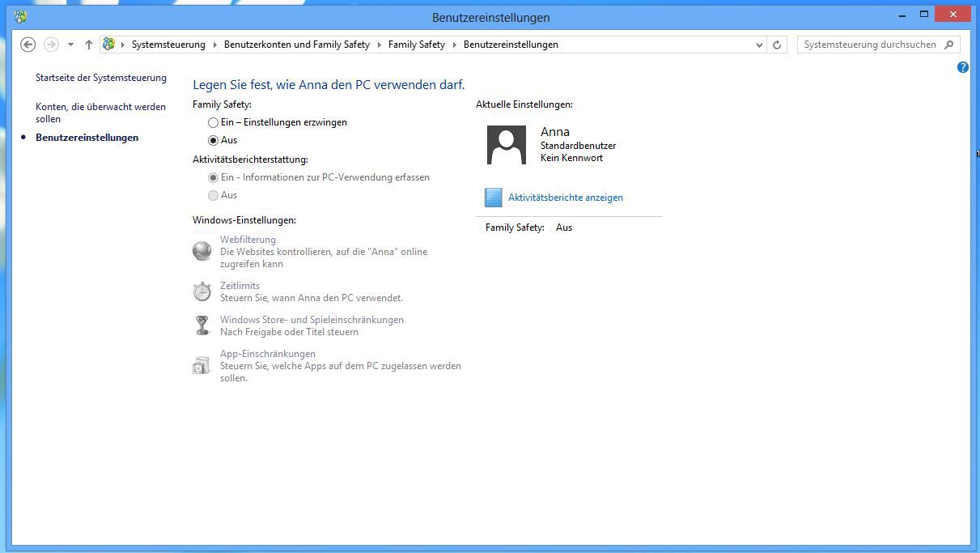Refresh the address bar view
This screenshot has height=553, width=980.
pyautogui.click(x=777, y=45)
